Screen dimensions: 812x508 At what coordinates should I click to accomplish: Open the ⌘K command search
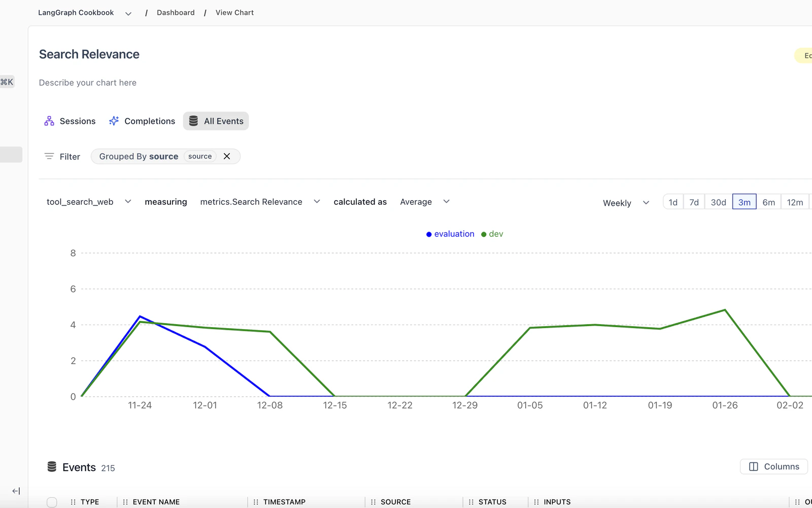click(7, 82)
